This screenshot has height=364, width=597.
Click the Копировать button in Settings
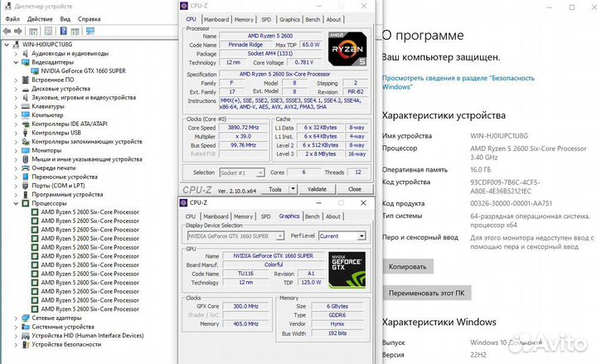tap(408, 266)
